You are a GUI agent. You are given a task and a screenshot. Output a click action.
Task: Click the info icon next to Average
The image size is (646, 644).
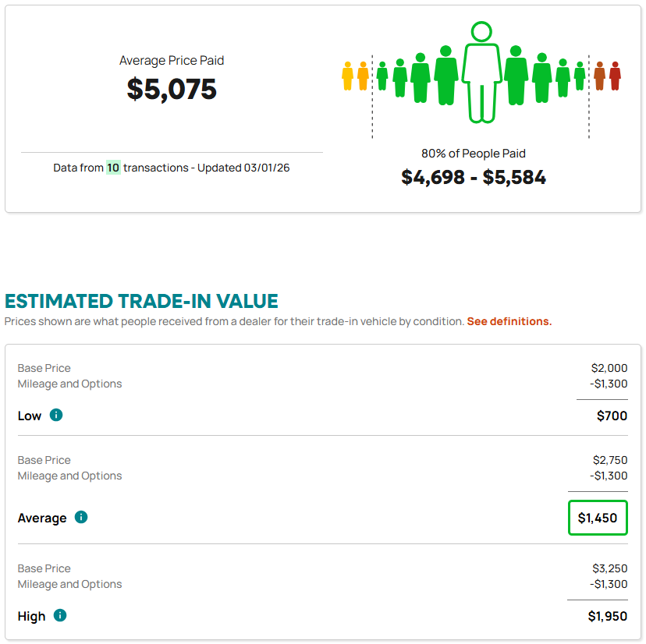click(x=81, y=518)
